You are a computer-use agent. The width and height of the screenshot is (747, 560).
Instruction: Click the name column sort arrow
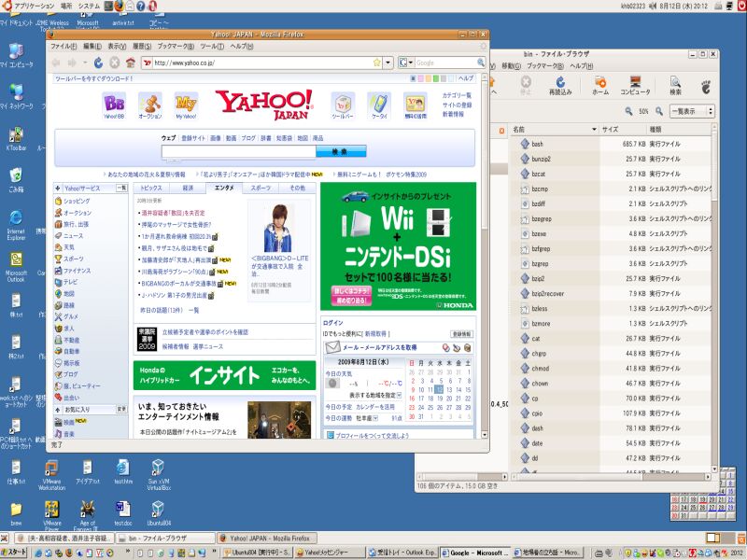click(594, 130)
